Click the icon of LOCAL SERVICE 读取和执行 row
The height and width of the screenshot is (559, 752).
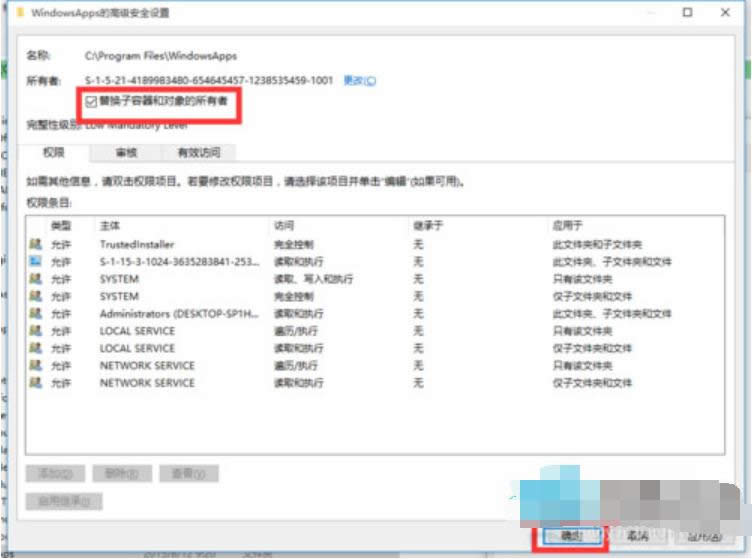coord(35,348)
